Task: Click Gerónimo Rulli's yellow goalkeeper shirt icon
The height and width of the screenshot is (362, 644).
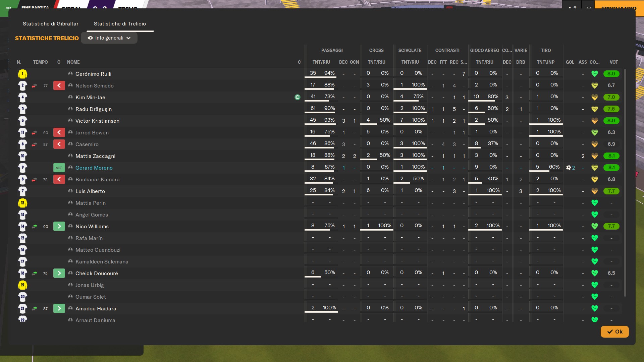Action: 22,74
